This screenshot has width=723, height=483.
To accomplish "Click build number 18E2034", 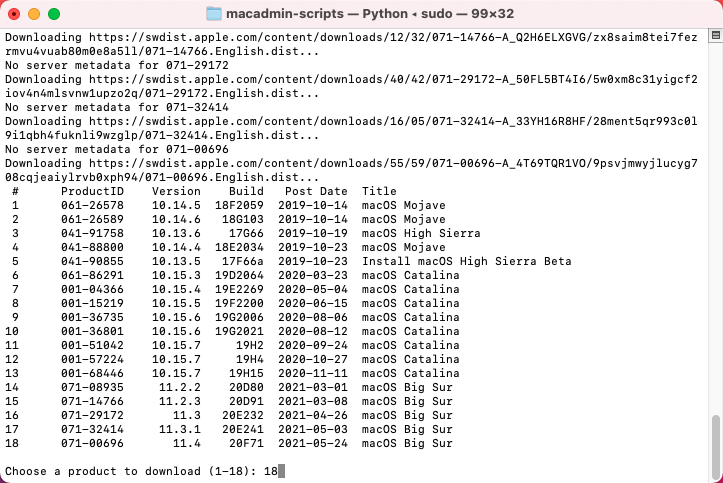I will tap(239, 247).
